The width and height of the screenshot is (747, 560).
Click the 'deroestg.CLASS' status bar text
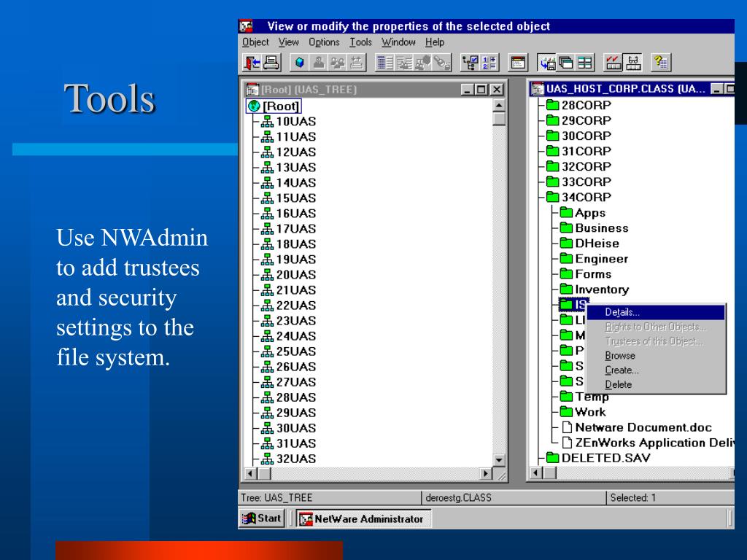[x=458, y=497]
